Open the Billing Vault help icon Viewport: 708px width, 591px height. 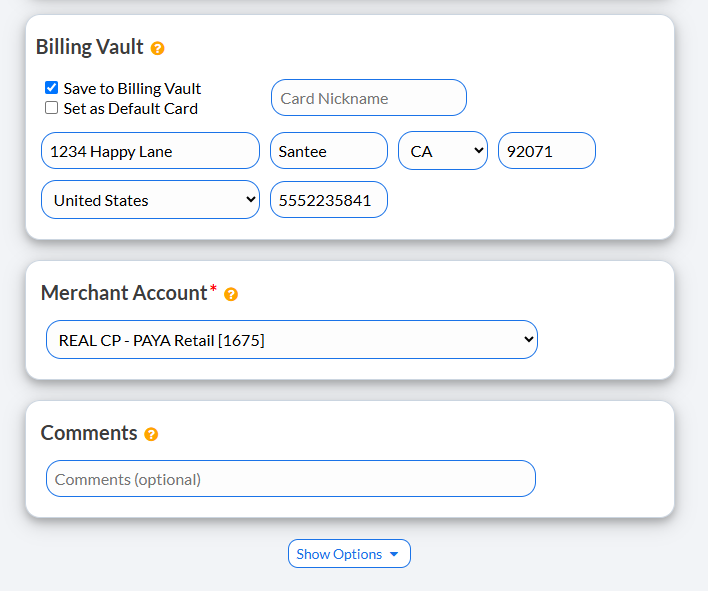point(157,48)
